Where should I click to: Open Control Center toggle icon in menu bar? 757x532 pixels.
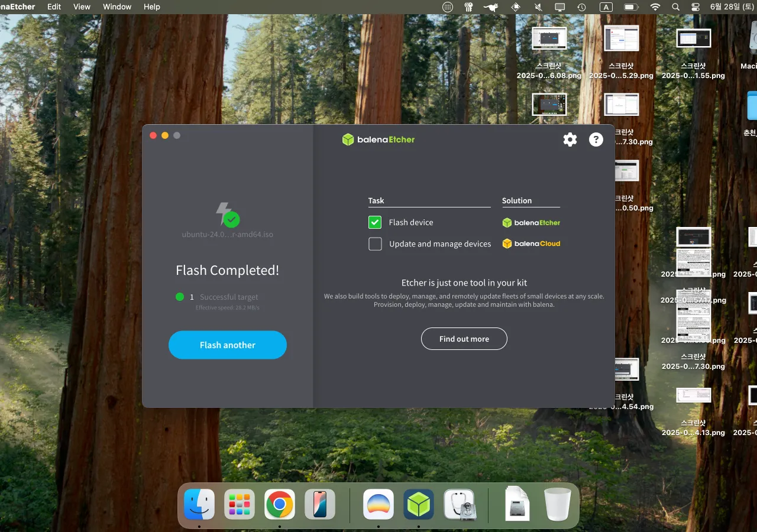pyautogui.click(x=695, y=7)
